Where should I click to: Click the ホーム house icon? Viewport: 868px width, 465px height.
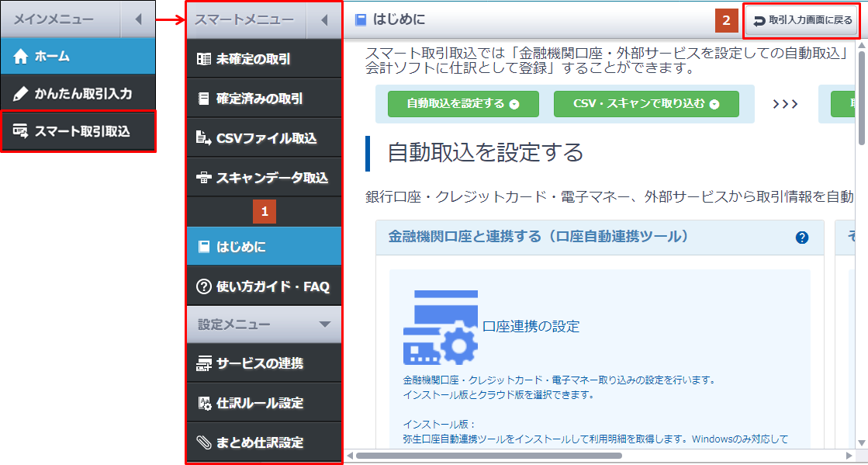[22, 56]
